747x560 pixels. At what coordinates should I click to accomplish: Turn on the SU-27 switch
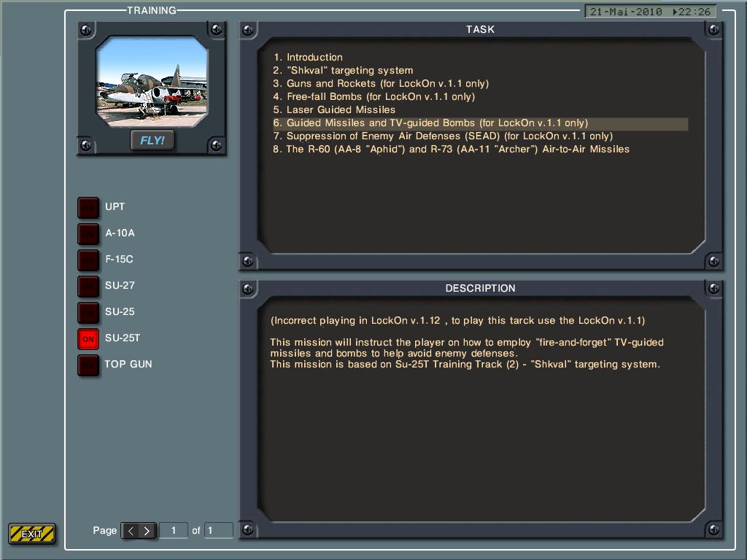[x=88, y=286]
